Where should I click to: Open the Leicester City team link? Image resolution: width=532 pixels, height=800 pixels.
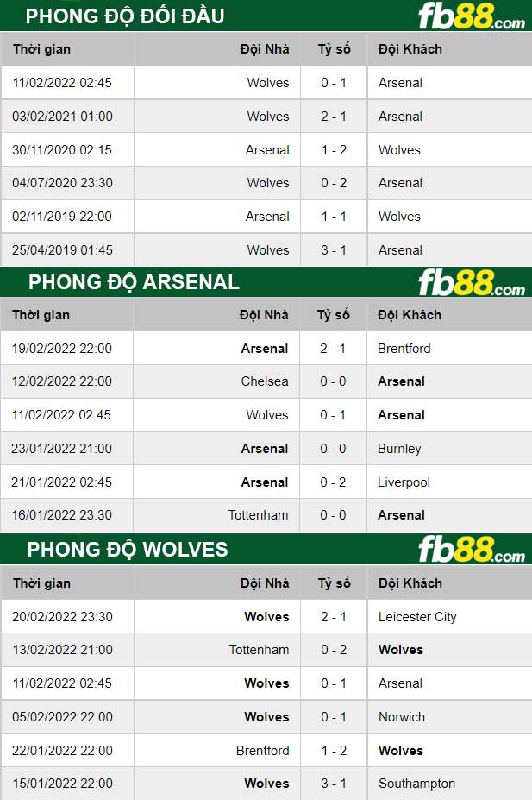417,617
